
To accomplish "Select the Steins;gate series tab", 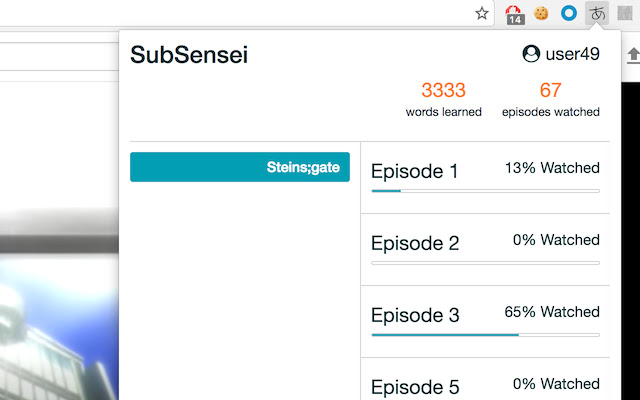I will (x=240, y=167).
